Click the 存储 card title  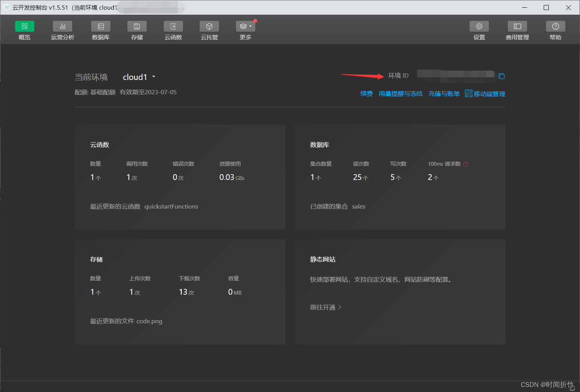(x=96, y=260)
